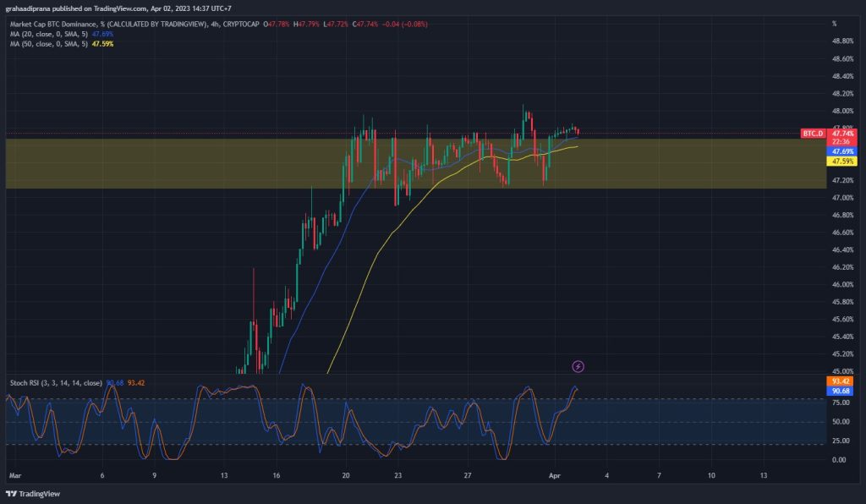
Task: Click the -0.04 (-0.08%) change value
Action: (x=405, y=25)
